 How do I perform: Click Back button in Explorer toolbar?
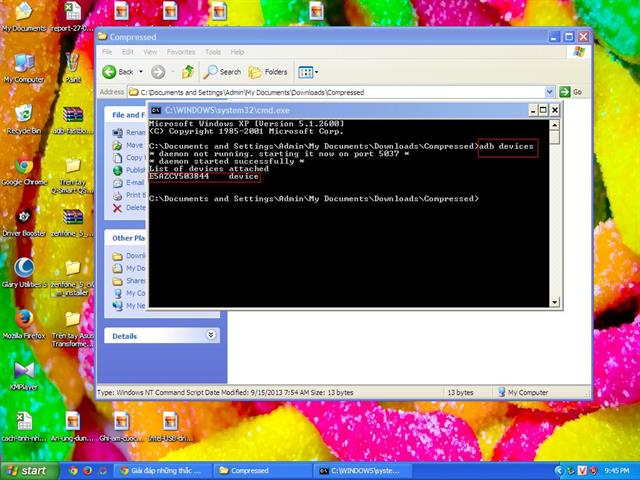(x=118, y=72)
